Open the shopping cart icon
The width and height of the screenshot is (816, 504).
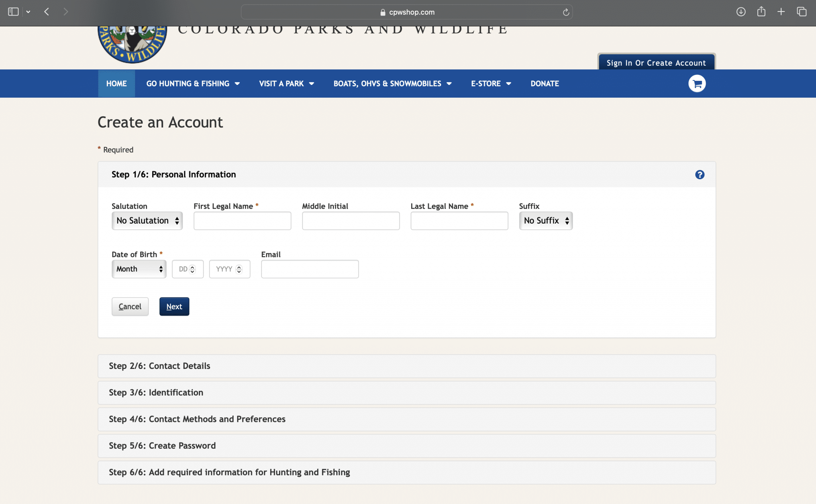[x=697, y=84]
